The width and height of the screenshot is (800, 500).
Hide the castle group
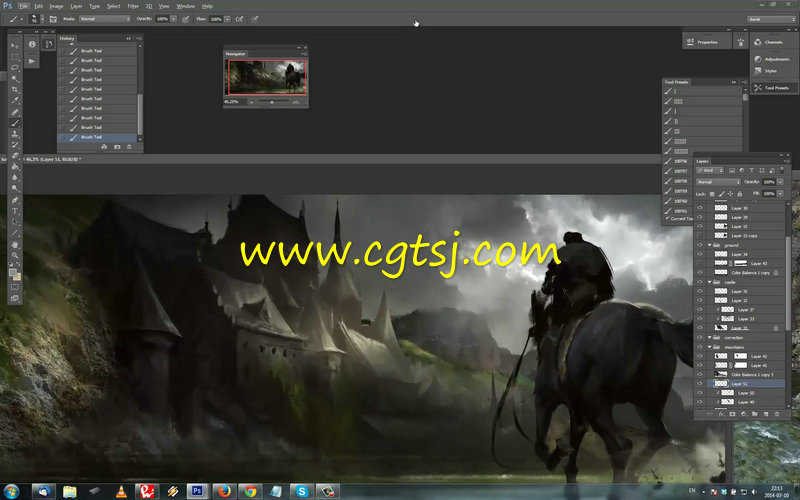click(699, 282)
